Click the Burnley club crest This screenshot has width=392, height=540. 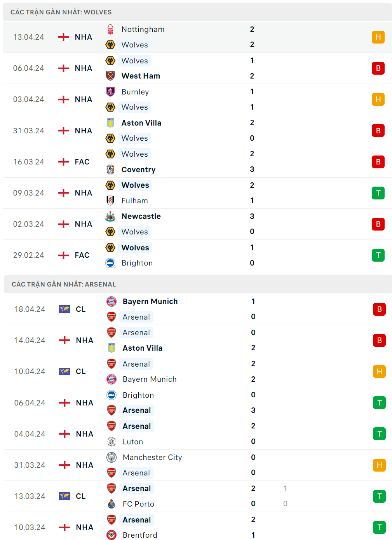[x=110, y=92]
